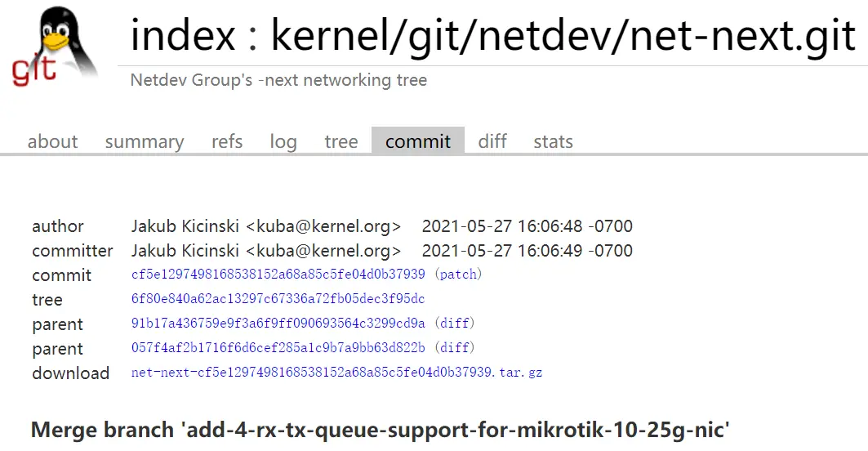Open the stats tab

553,142
